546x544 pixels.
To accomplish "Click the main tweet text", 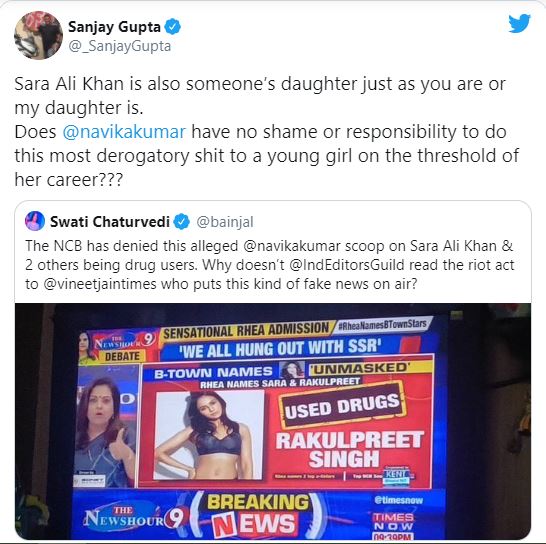I will tap(266, 132).
